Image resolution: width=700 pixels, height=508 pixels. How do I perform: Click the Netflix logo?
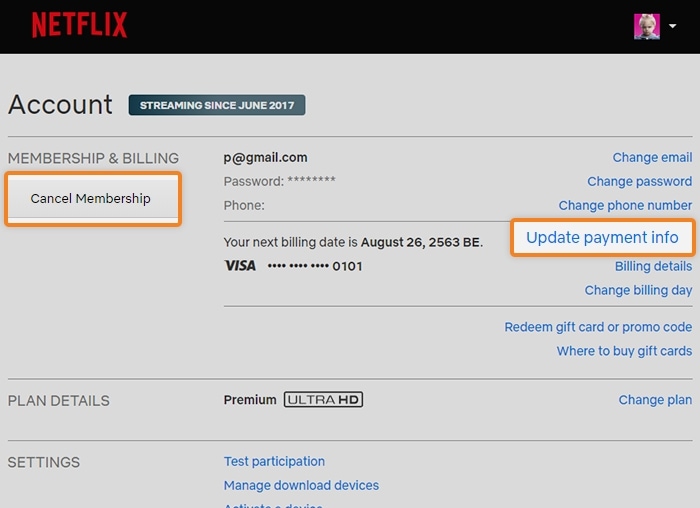pos(79,25)
